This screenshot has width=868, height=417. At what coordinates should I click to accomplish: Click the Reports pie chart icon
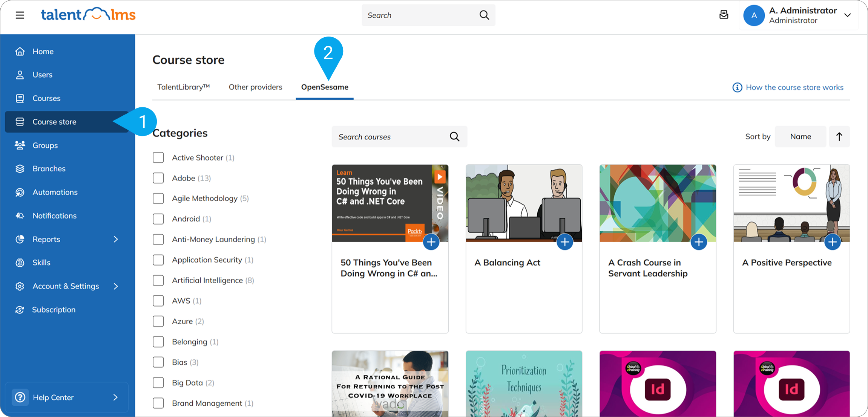pos(20,239)
